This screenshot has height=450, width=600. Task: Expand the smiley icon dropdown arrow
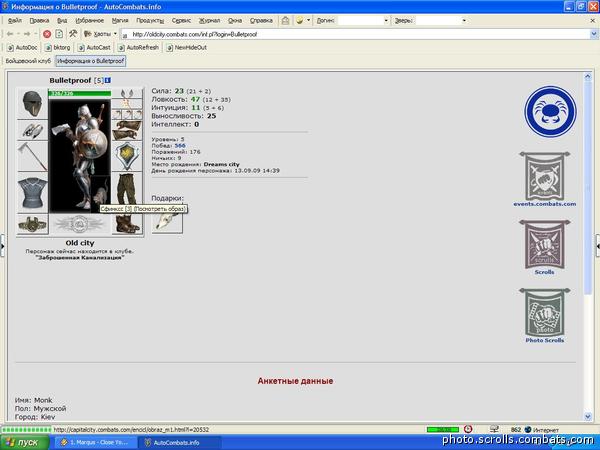point(308,20)
